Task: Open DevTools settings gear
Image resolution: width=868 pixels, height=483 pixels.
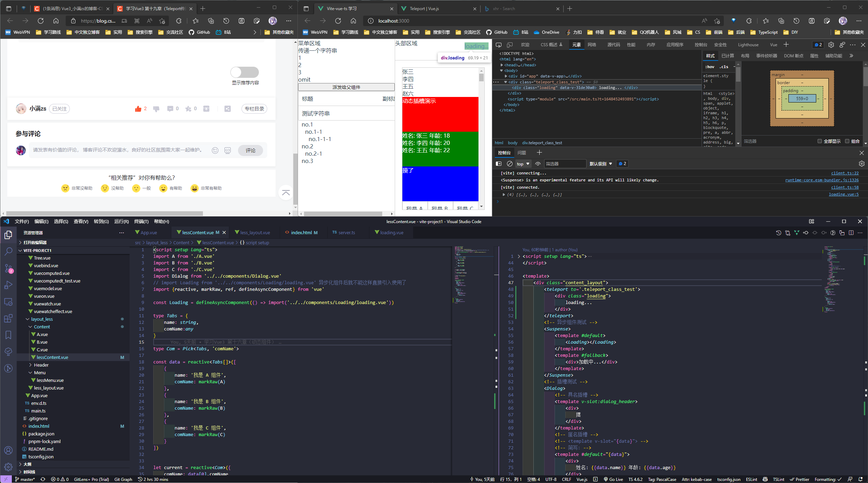Action: pos(831,45)
